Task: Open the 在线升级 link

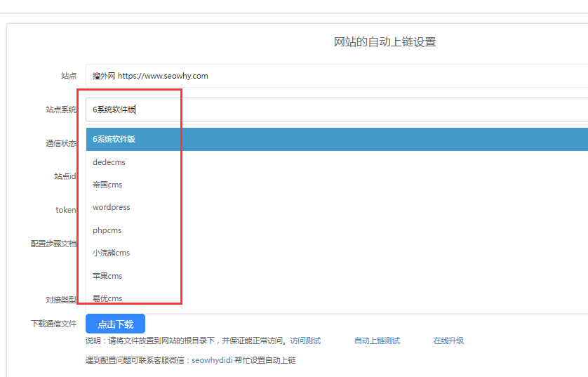Action: (x=448, y=340)
